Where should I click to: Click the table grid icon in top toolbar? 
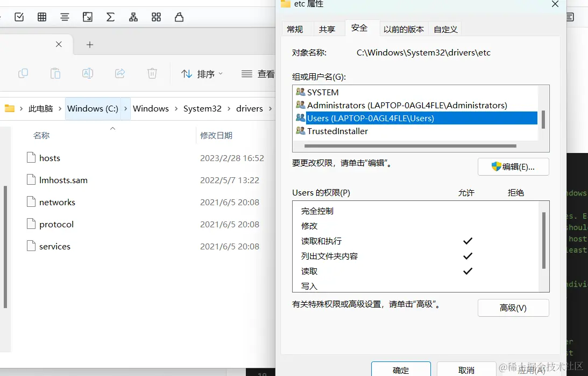[42, 17]
